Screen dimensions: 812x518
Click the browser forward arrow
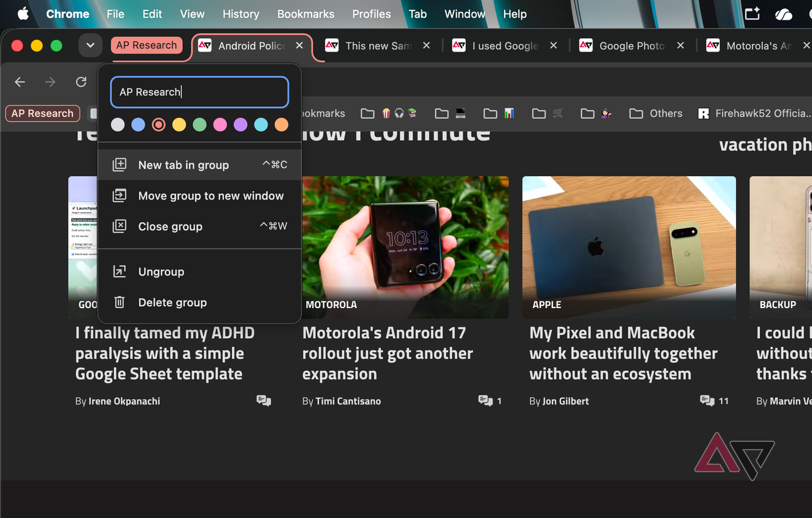[x=50, y=82]
